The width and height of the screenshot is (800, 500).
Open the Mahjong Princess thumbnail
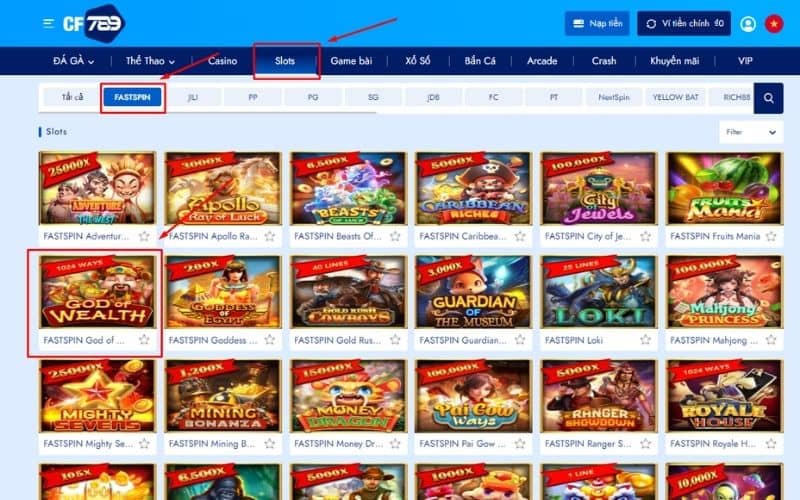point(724,292)
